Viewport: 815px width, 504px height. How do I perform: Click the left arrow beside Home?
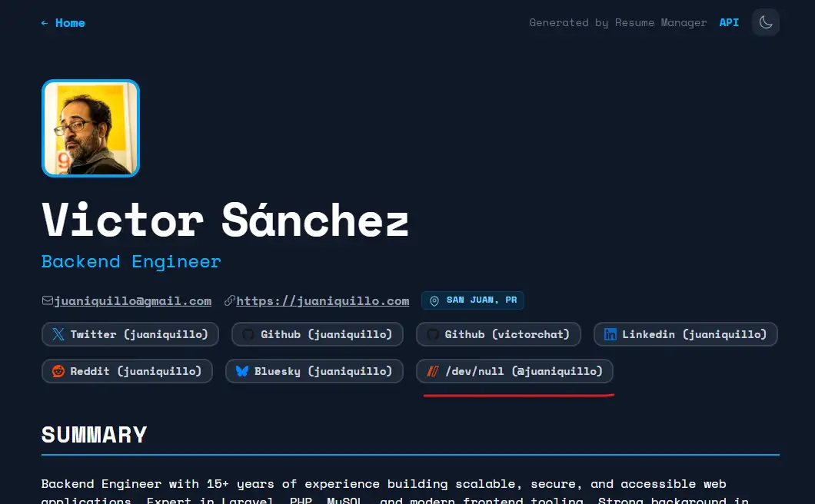(45, 23)
